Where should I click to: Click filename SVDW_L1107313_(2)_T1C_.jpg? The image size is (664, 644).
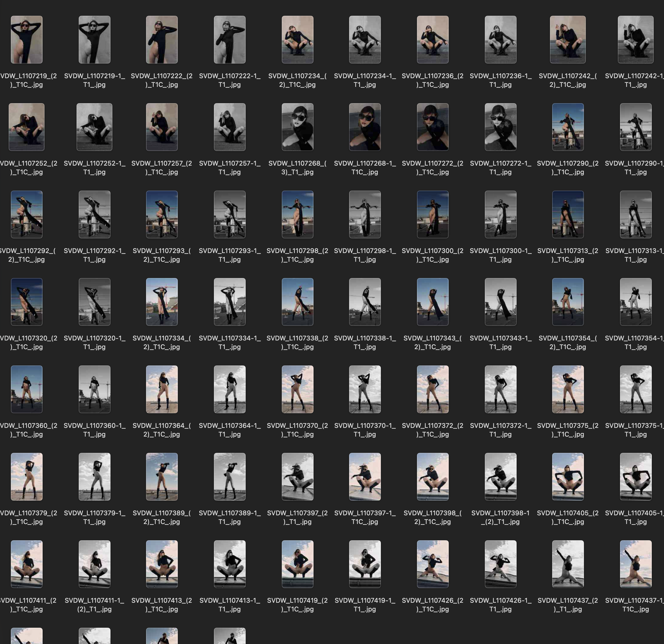tap(568, 255)
